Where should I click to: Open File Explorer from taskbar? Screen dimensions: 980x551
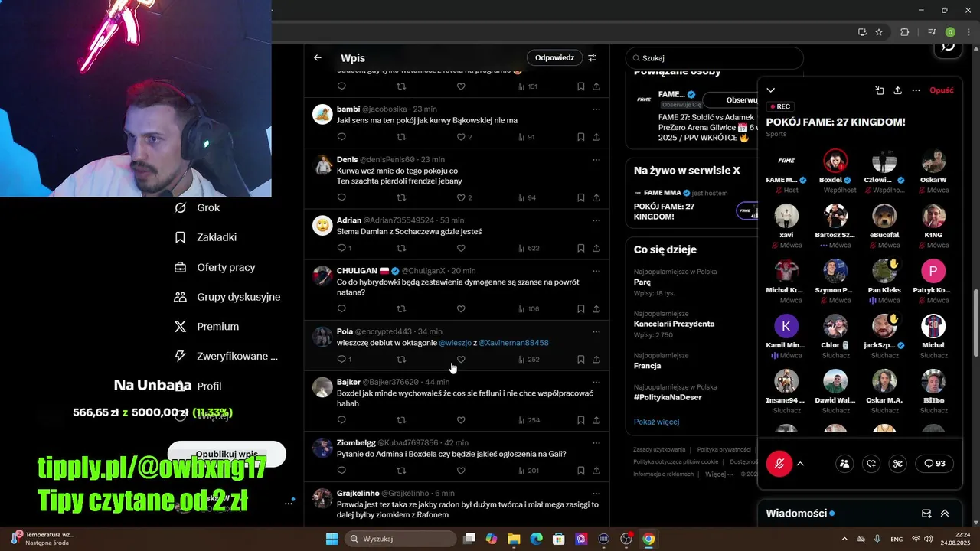(514, 539)
